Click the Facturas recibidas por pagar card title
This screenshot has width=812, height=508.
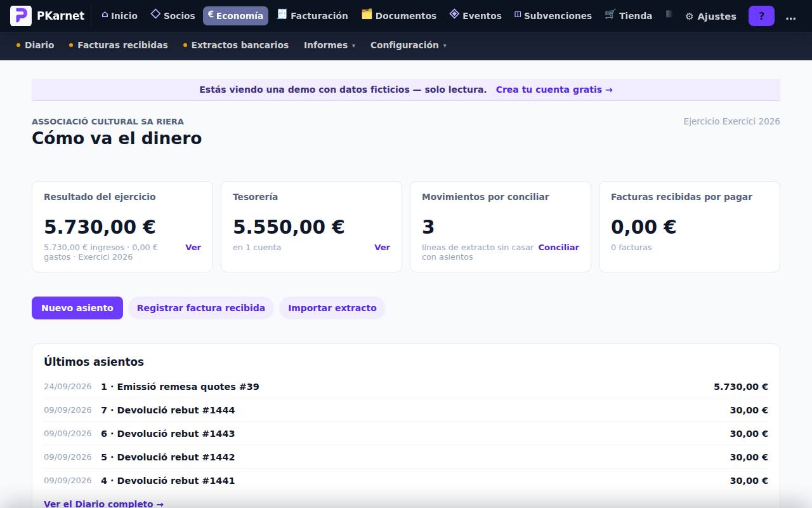[x=681, y=197]
